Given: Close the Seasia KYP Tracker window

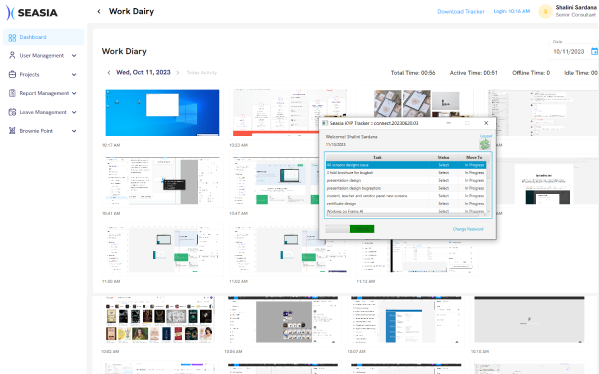Looking at the screenshot, I should 486,123.
